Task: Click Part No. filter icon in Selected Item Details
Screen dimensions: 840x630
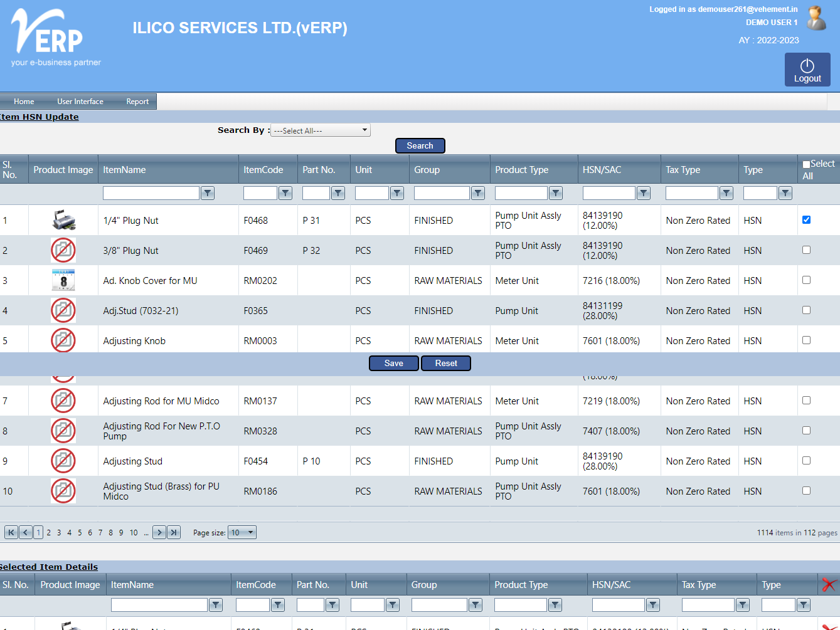Action: click(x=332, y=605)
